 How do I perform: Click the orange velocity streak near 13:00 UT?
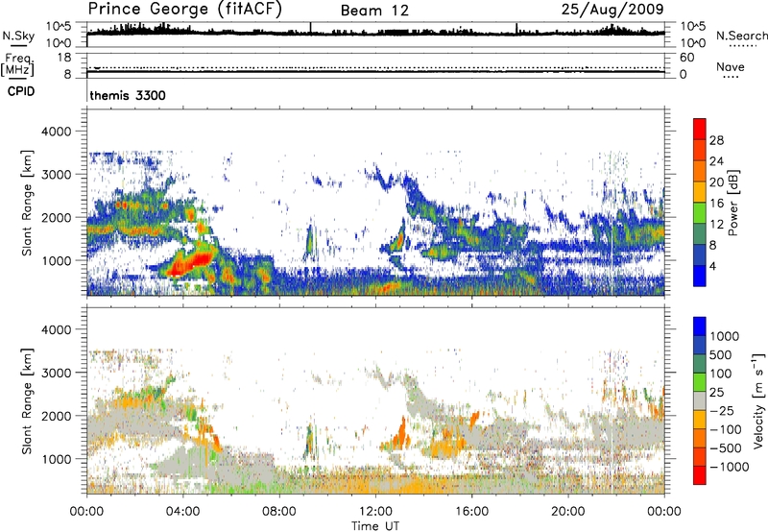pos(401,432)
